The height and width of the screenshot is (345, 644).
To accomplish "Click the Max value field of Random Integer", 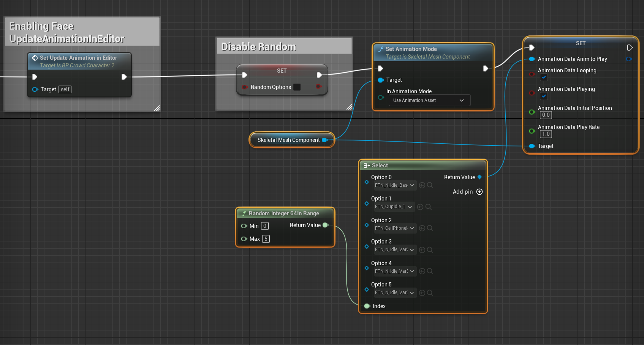I will point(266,239).
